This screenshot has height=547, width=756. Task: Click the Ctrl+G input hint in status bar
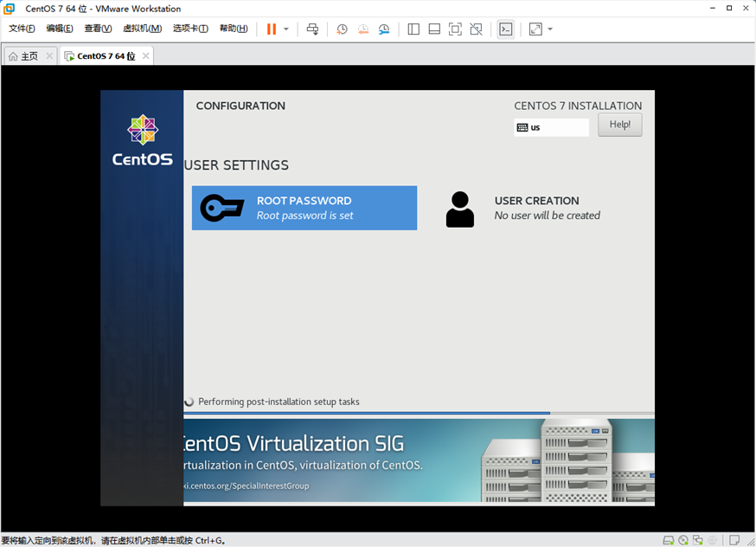click(114, 541)
